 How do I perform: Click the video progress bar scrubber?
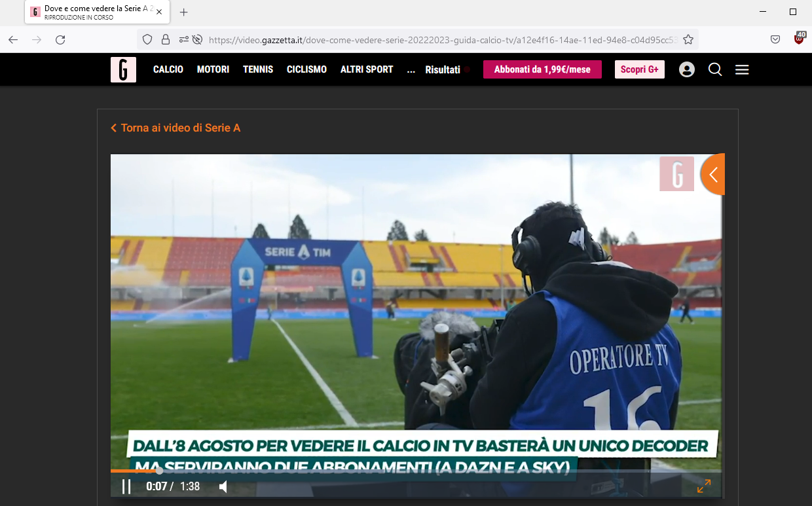pyautogui.click(x=159, y=471)
